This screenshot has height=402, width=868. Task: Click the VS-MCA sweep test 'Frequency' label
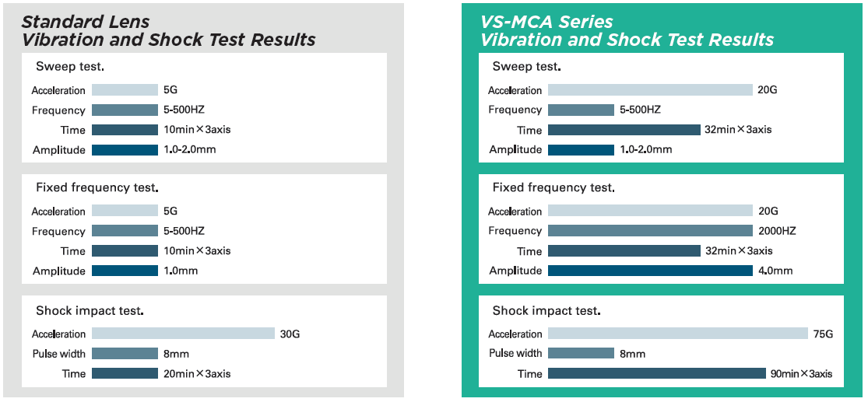515,110
